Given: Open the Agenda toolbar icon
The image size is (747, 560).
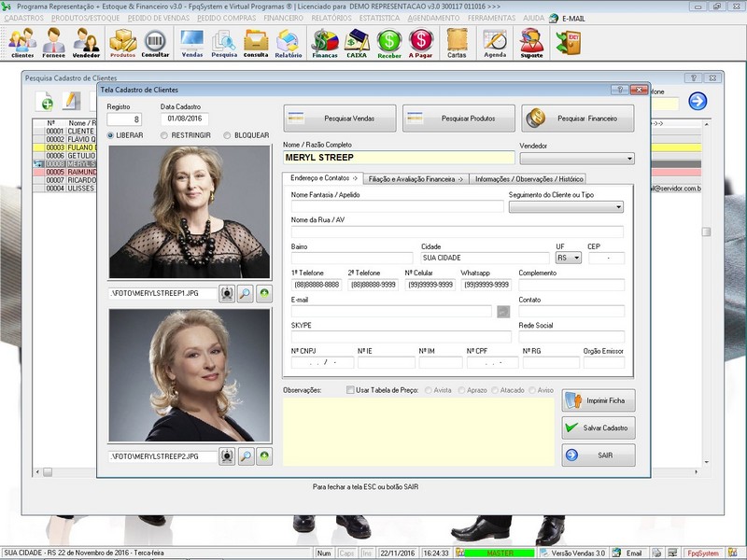Looking at the screenshot, I should click(495, 42).
